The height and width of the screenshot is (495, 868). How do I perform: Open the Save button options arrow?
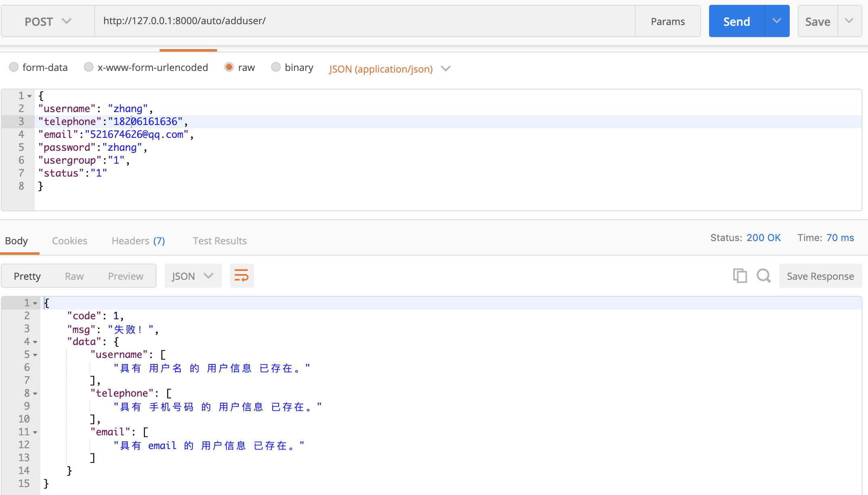[849, 21]
